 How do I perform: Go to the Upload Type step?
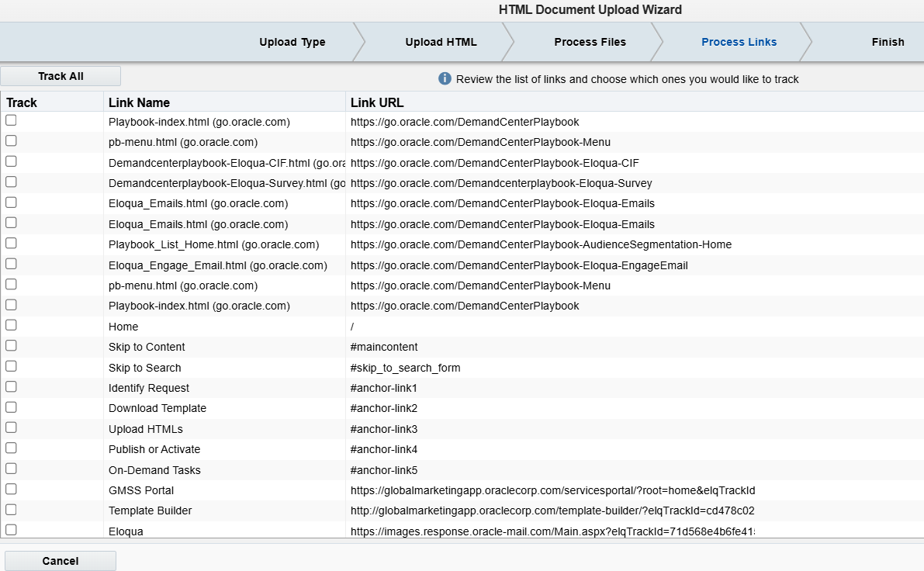pos(292,42)
